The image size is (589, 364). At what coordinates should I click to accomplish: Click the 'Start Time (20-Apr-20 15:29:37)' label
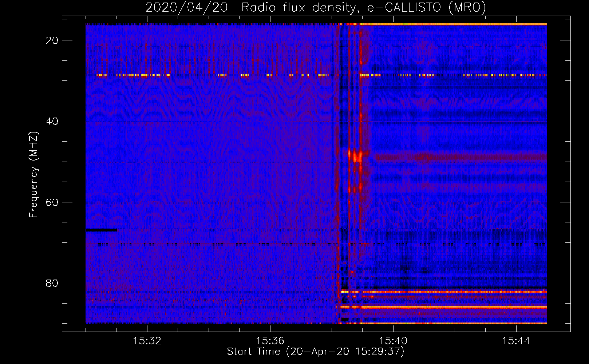point(316,352)
